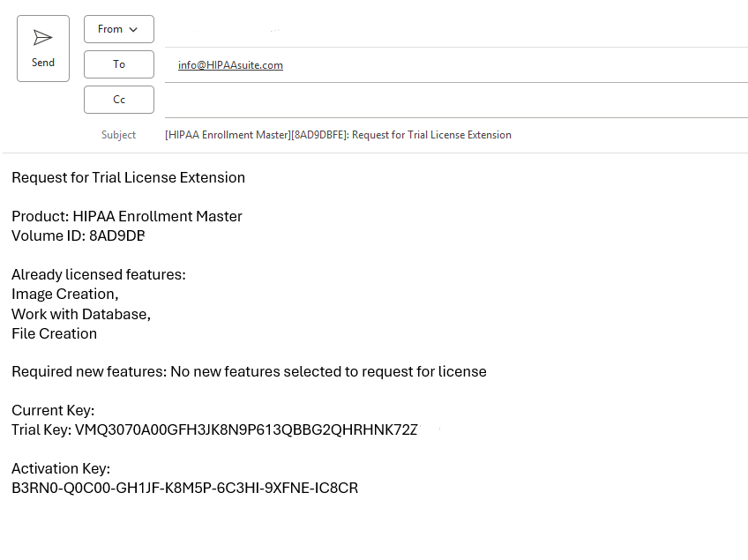Click the Subject label

(118, 135)
